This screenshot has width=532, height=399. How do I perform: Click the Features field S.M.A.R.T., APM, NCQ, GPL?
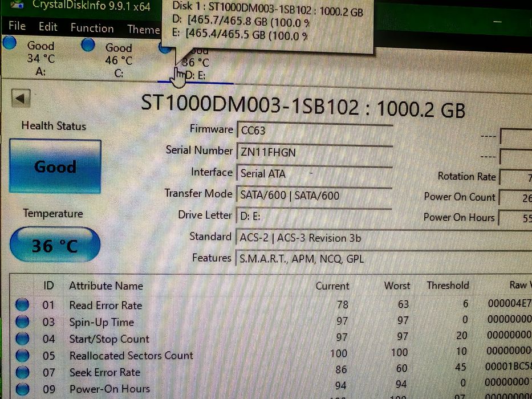pyautogui.click(x=383, y=259)
